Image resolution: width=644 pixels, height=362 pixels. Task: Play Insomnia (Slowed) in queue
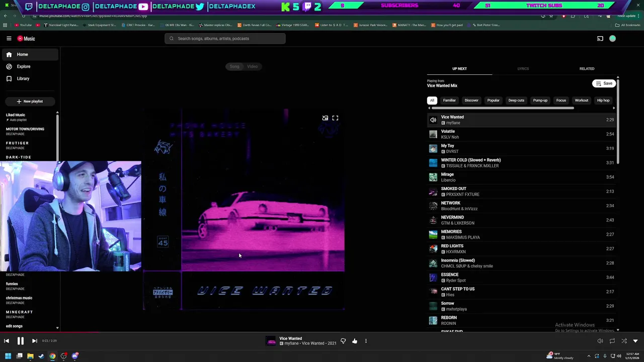coord(521,263)
